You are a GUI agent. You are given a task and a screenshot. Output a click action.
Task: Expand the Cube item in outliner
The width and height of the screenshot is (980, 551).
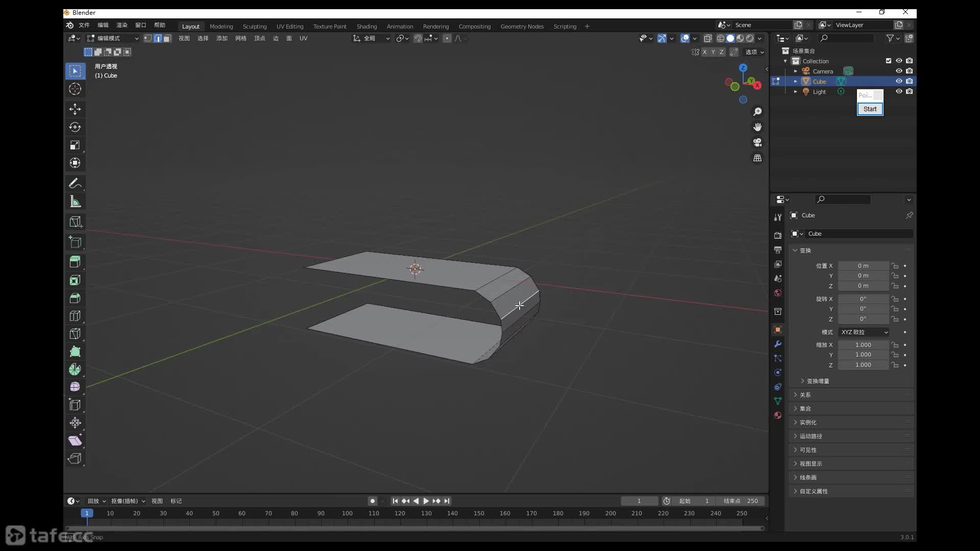point(795,82)
